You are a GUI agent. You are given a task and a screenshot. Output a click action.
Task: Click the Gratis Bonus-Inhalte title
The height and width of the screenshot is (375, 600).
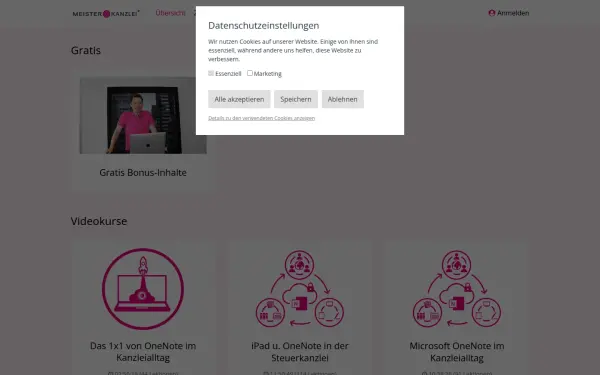(143, 173)
